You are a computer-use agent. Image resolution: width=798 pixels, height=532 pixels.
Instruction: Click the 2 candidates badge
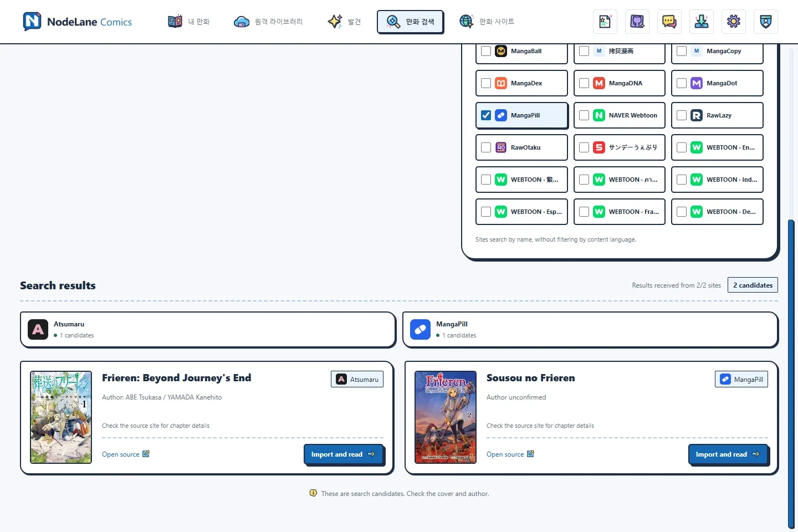click(x=753, y=285)
